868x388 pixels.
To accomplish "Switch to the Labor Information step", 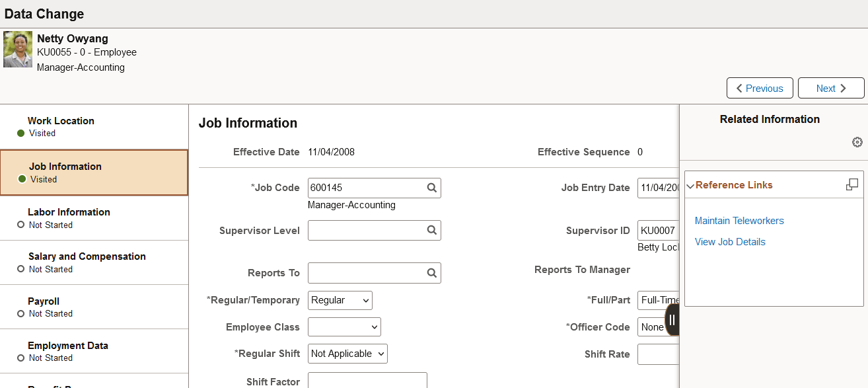I will (x=94, y=217).
